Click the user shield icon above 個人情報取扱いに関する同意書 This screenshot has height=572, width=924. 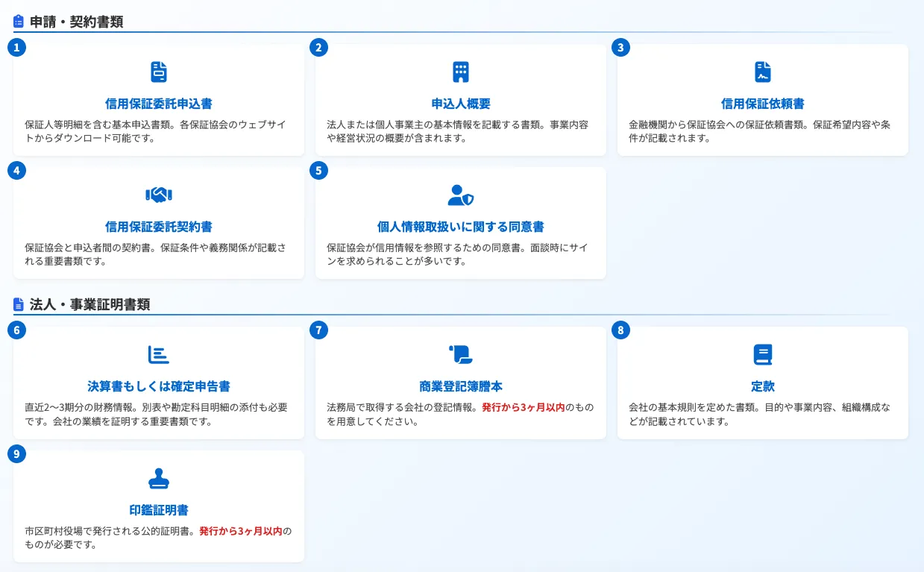(x=461, y=195)
